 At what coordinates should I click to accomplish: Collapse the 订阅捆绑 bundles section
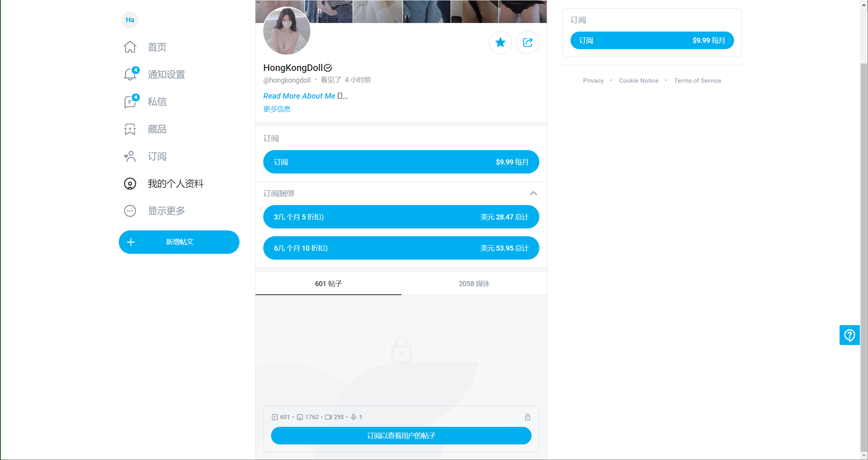(533, 193)
